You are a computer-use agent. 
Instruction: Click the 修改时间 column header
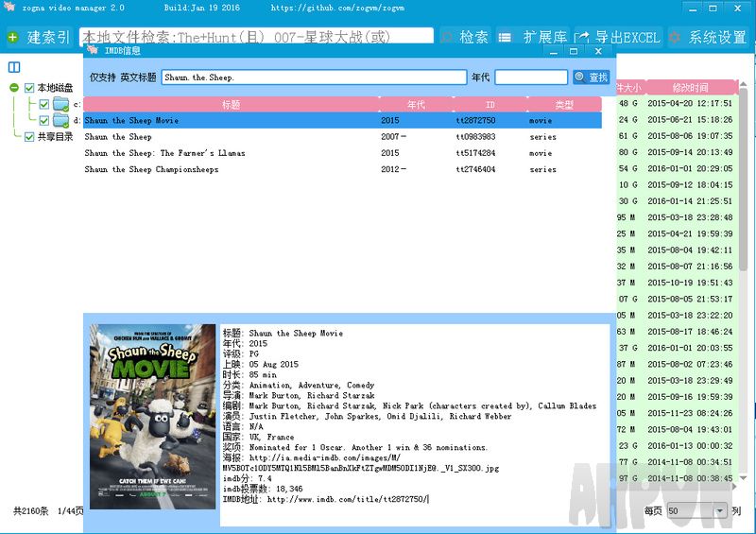[x=690, y=87]
